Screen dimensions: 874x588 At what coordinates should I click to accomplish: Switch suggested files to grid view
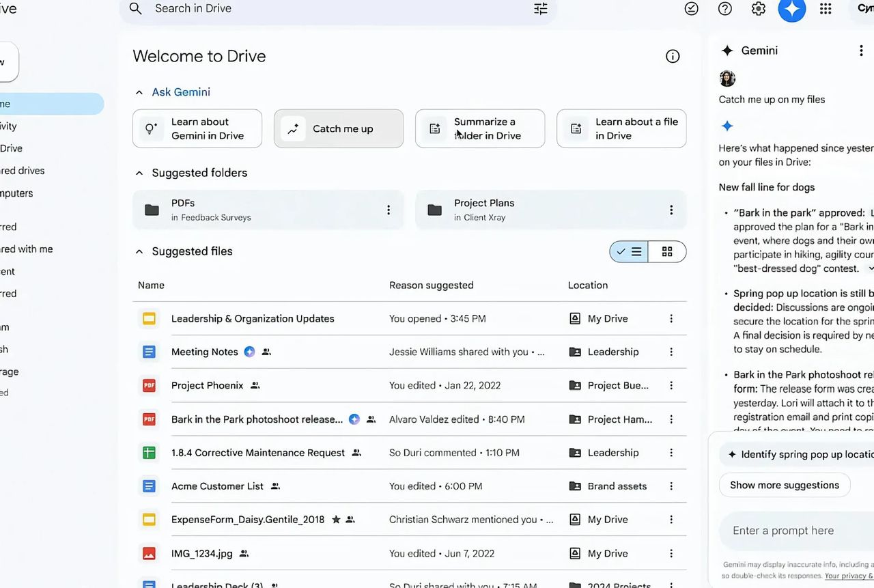click(667, 251)
